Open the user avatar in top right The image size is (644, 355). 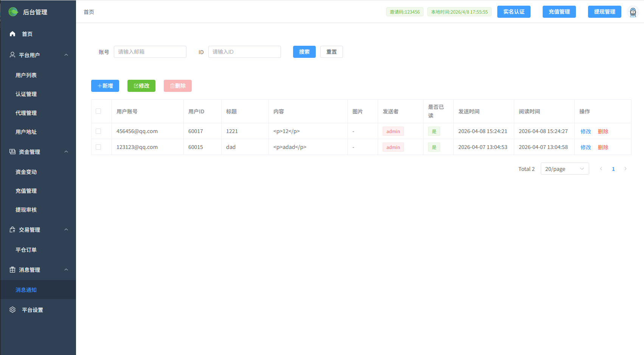[x=633, y=12]
